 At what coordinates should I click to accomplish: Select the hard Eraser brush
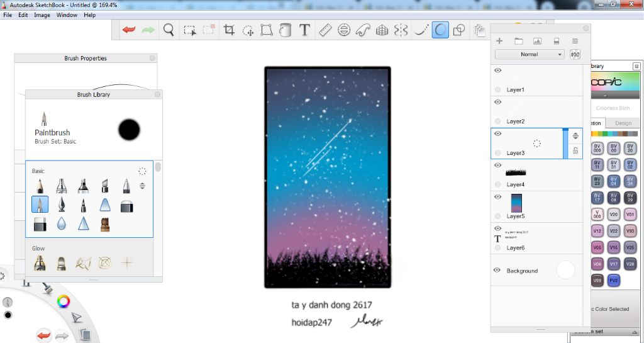point(40,224)
